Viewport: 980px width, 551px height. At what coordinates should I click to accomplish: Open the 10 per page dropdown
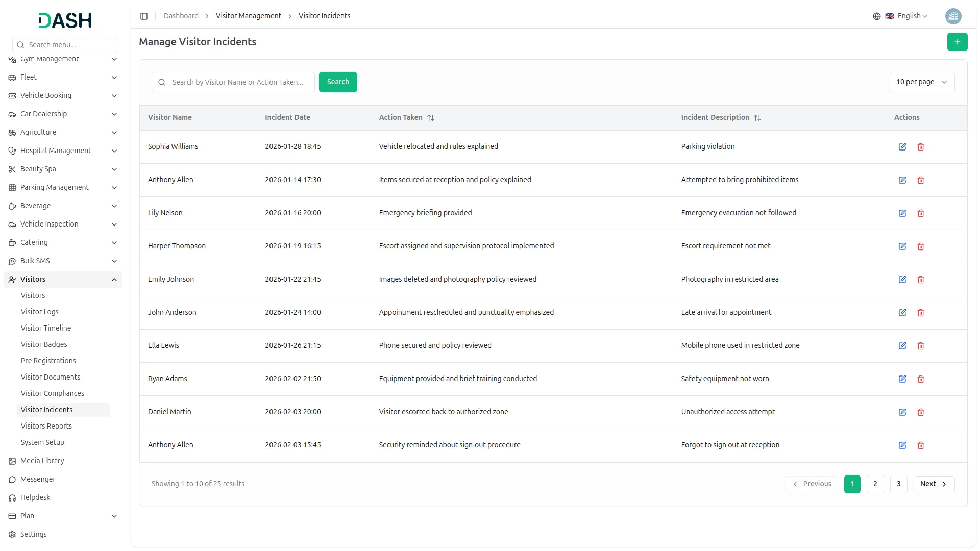(921, 82)
